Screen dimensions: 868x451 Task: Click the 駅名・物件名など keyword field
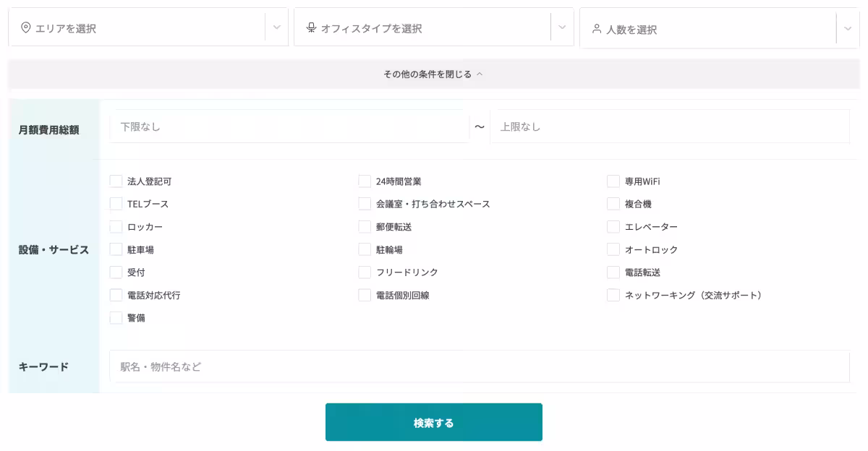(477, 366)
